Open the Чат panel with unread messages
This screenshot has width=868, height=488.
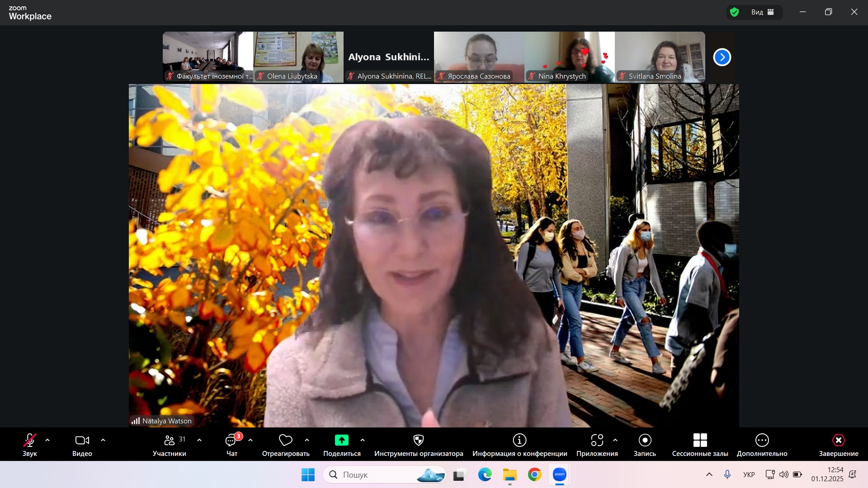[231, 440]
